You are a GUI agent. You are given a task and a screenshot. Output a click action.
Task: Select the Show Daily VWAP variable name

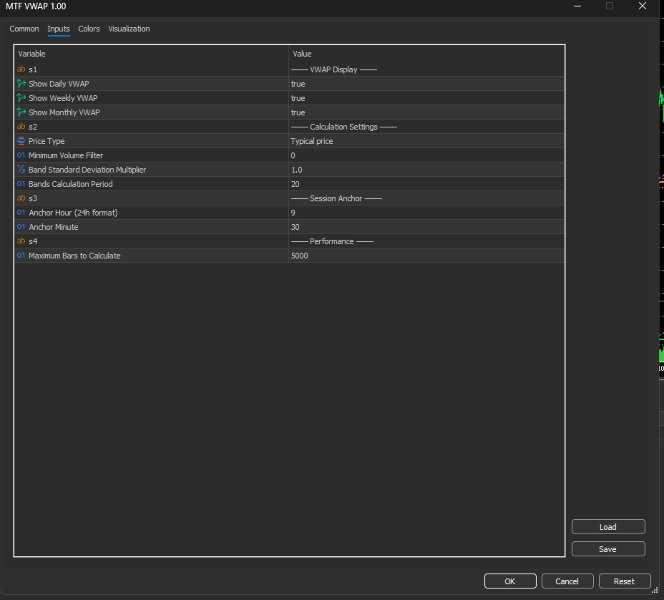(x=59, y=84)
